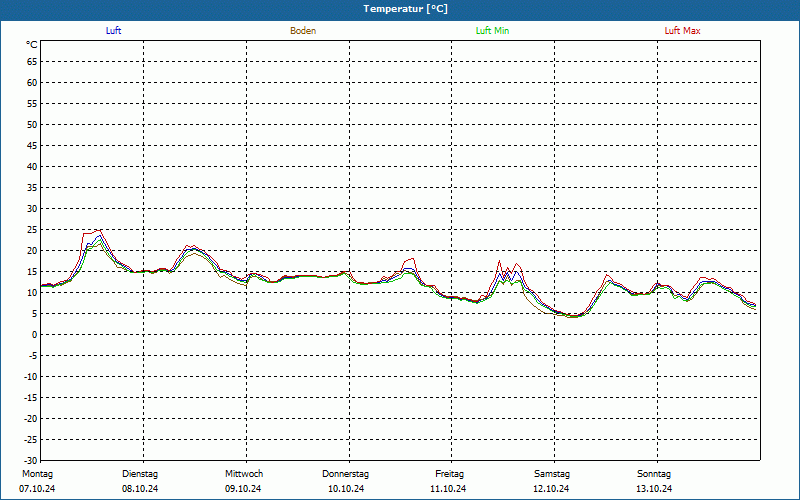Select the Mittwoch day label
800x500 pixels.
click(x=244, y=474)
